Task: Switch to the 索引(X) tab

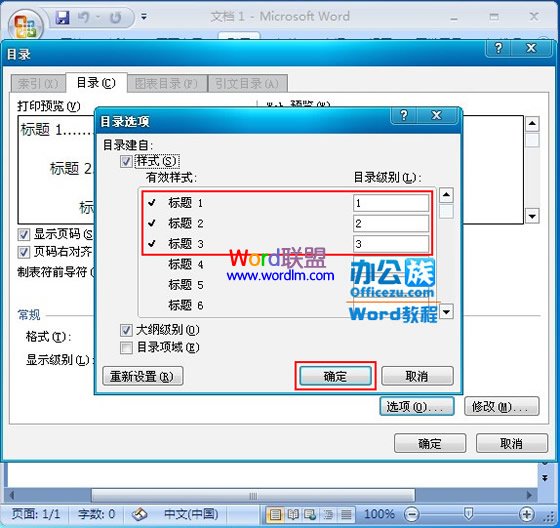Action: pos(38,84)
